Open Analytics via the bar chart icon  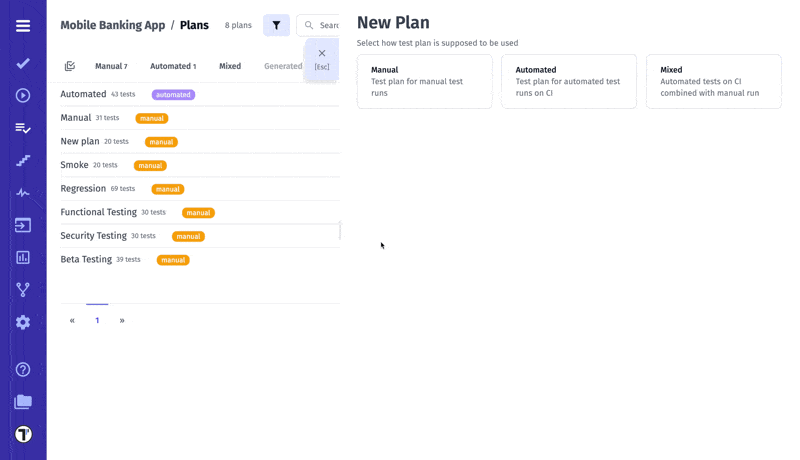point(23,257)
